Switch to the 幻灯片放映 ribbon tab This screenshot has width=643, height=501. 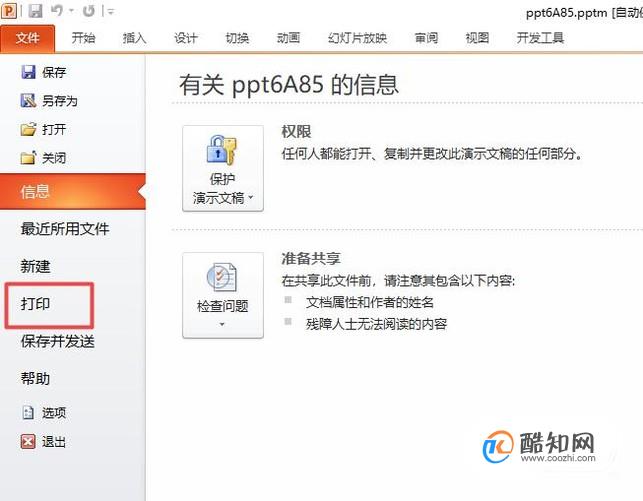(357, 38)
